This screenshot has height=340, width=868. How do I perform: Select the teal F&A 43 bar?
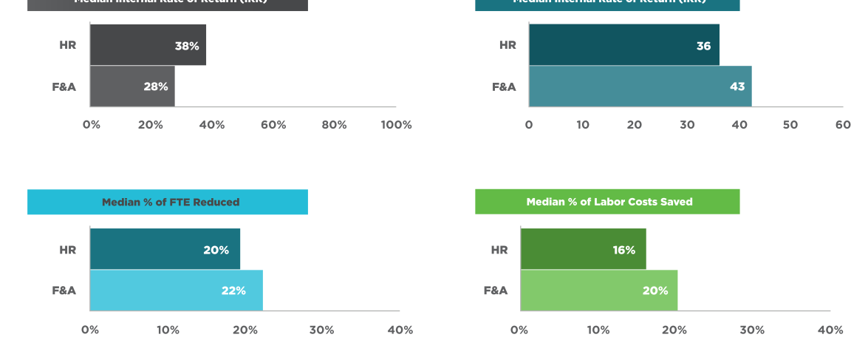click(640, 86)
